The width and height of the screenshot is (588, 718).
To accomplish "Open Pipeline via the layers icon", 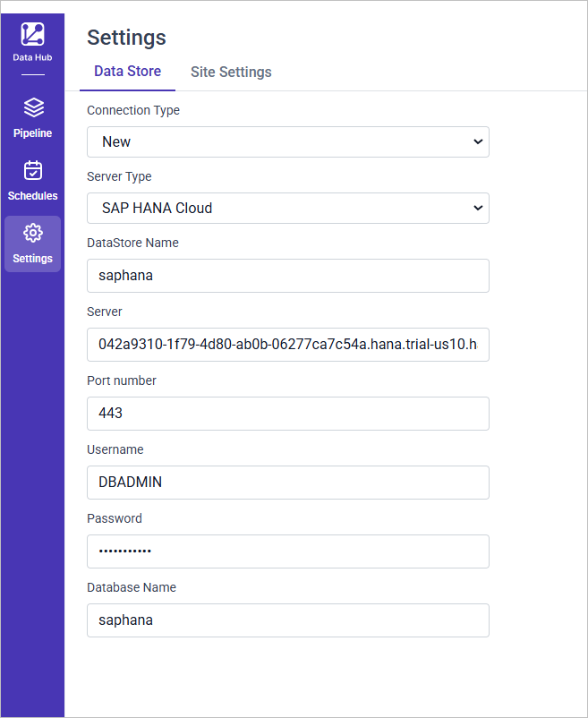I will pyautogui.click(x=32, y=108).
